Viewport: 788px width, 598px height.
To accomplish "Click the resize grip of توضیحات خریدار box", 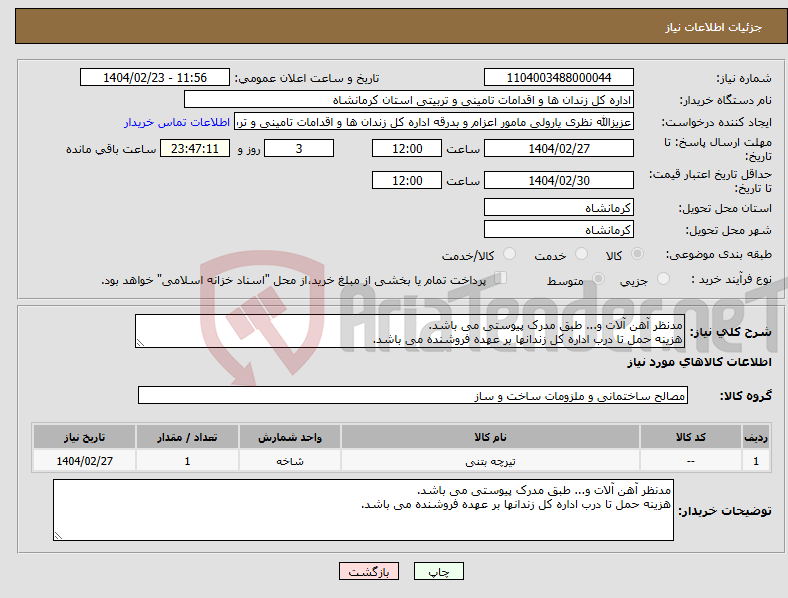I will 58,536.
